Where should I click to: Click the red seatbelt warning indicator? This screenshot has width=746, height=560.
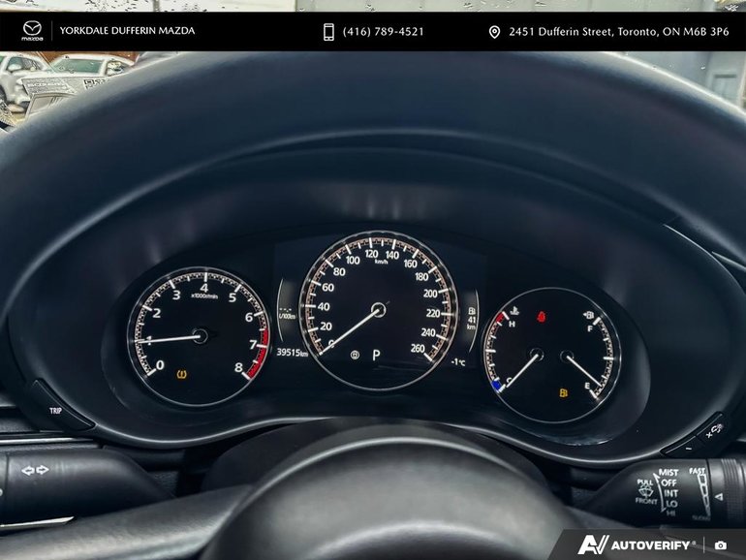pyautogui.click(x=541, y=316)
